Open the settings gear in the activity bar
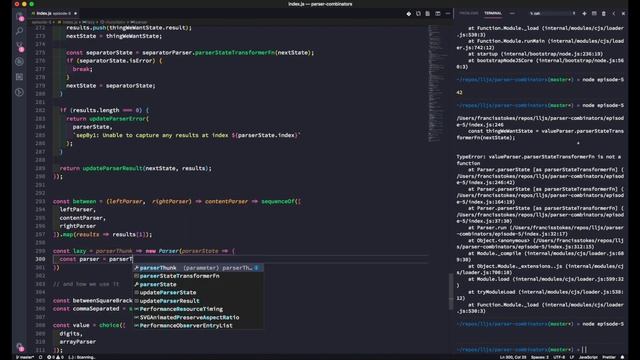 click(x=20, y=347)
